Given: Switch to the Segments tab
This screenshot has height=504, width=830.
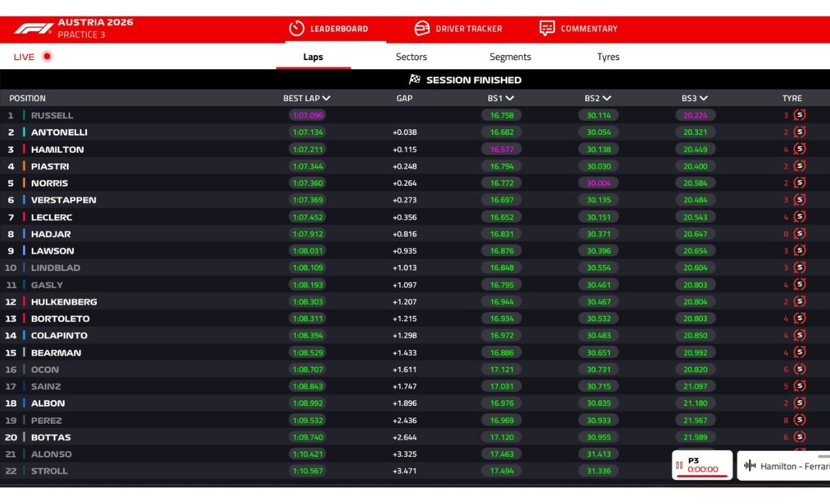Looking at the screenshot, I should click(510, 57).
